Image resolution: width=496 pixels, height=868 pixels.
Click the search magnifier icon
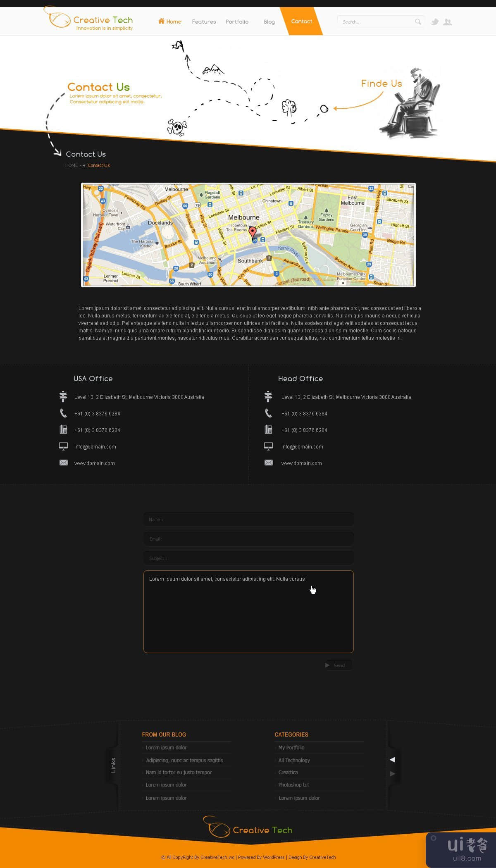[418, 22]
